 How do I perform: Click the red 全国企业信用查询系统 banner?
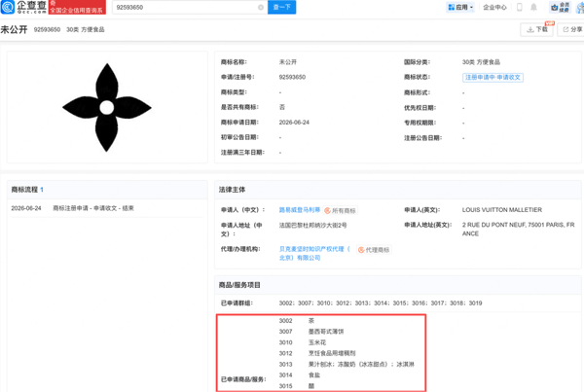77,7
